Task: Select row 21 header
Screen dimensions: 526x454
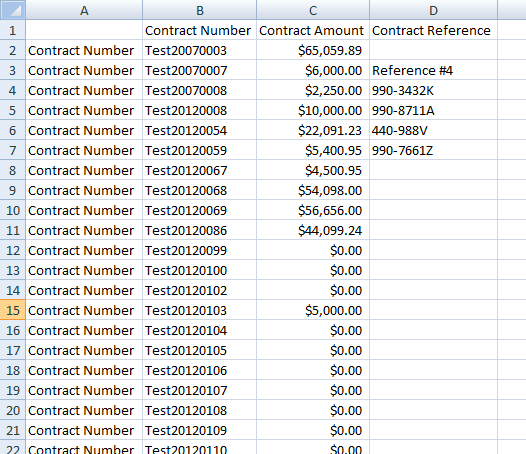Action: click(x=13, y=430)
